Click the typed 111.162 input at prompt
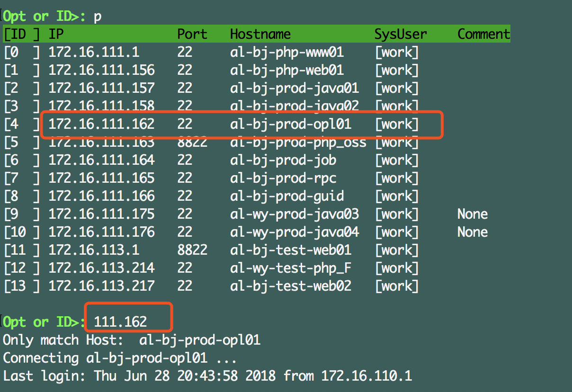572x392 pixels. coord(120,322)
